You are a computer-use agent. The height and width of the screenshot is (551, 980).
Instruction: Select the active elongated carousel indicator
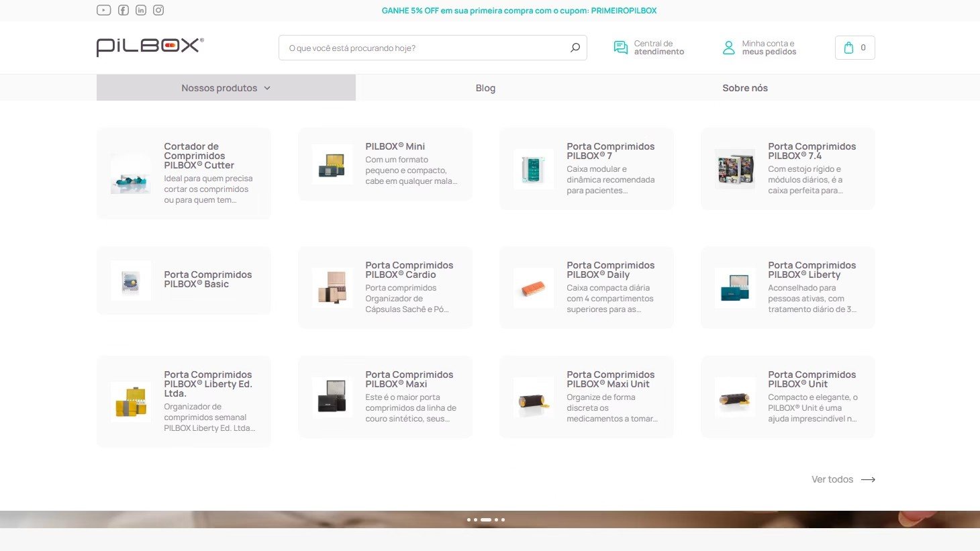coord(486,519)
